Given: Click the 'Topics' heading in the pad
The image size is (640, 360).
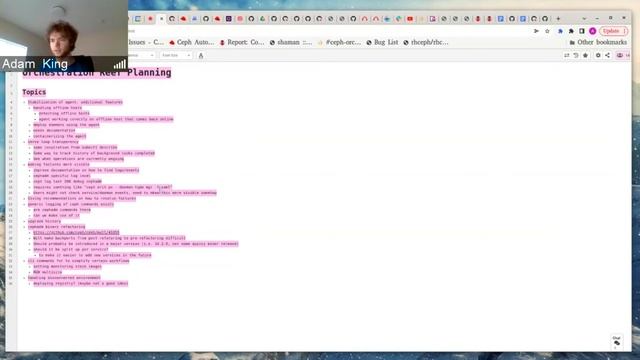Looking at the screenshot, I should pyautogui.click(x=34, y=92).
